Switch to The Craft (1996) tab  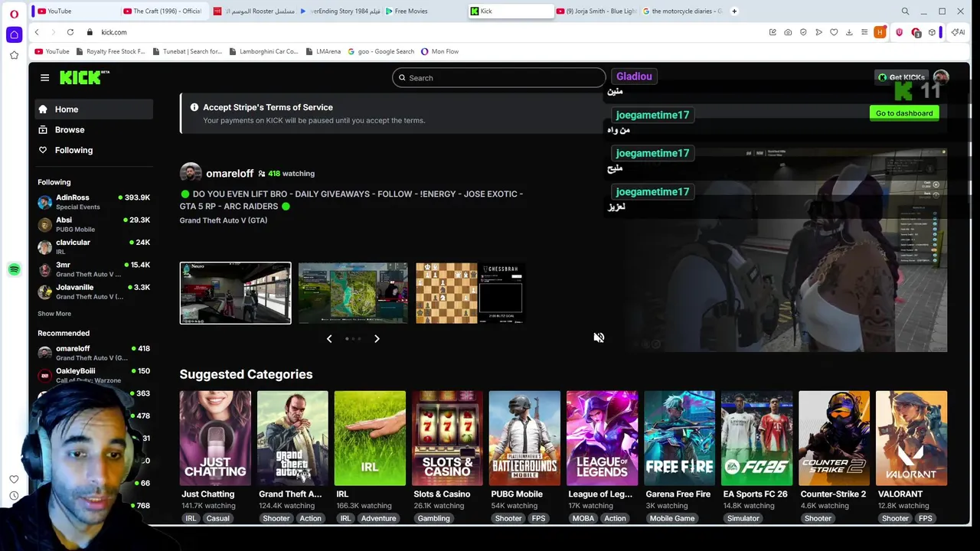165,11
